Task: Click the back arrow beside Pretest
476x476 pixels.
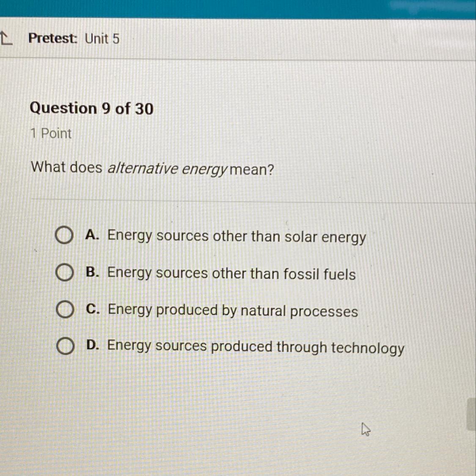Action: (5, 39)
